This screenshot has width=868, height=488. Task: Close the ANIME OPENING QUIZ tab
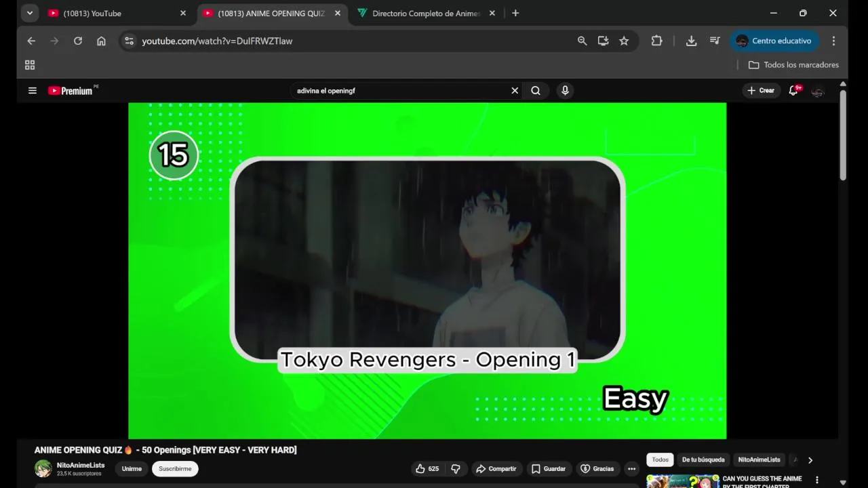click(338, 13)
